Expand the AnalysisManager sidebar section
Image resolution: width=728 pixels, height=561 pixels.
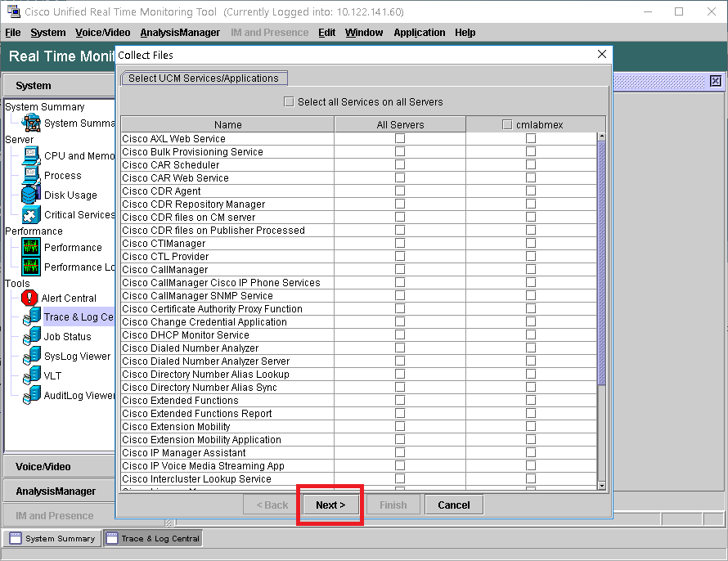(60, 491)
